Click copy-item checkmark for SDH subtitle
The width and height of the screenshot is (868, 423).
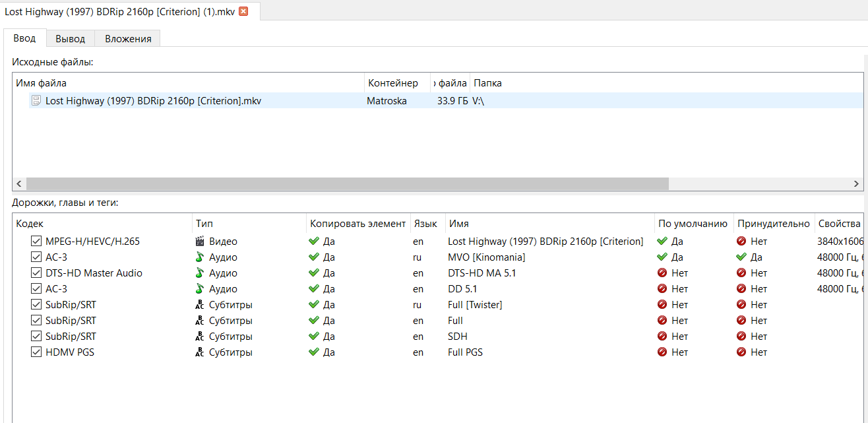(x=314, y=337)
